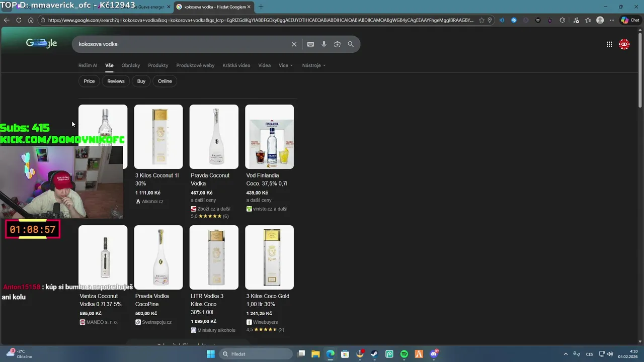Select the Price filter chip
The height and width of the screenshot is (362, 644).
[89, 81]
